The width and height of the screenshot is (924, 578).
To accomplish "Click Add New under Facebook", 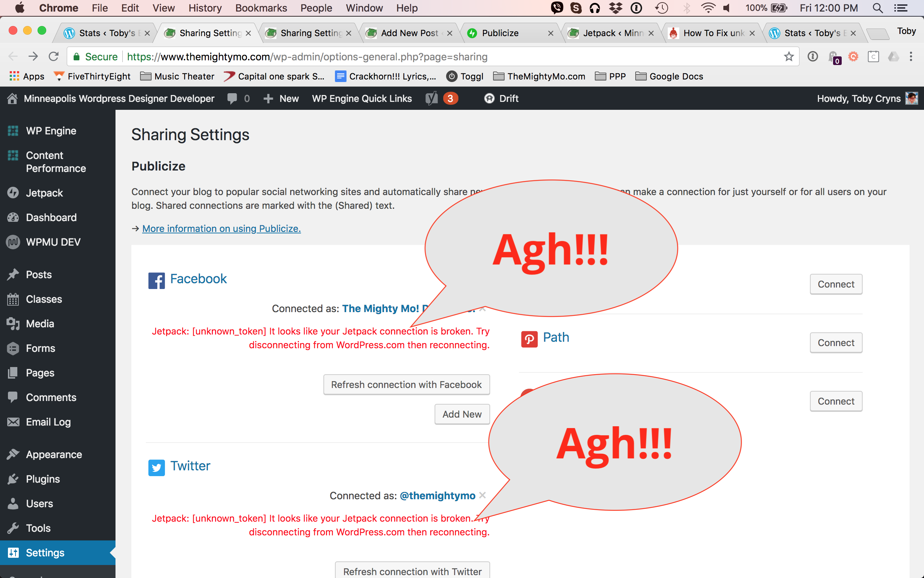I will tap(462, 414).
